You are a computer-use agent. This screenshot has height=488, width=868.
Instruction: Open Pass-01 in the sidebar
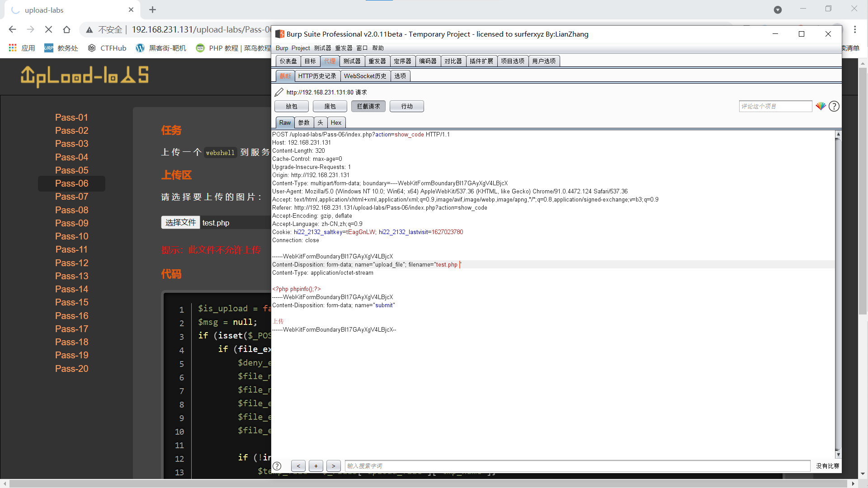(x=71, y=117)
